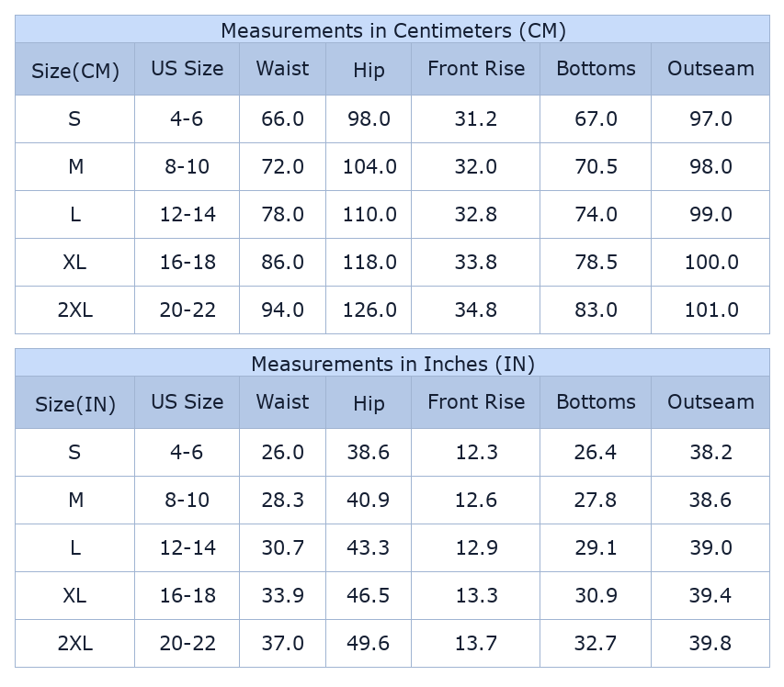The height and width of the screenshot is (687, 784).
Task: Click the 'Measurements in Centimeters (CM)' title
Action: click(x=392, y=30)
